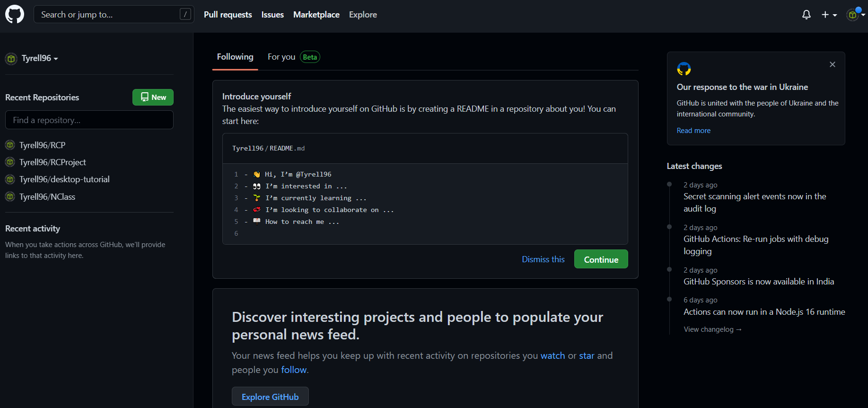Open GitHub Actions Re-run jobs changelog entry

[x=756, y=245]
